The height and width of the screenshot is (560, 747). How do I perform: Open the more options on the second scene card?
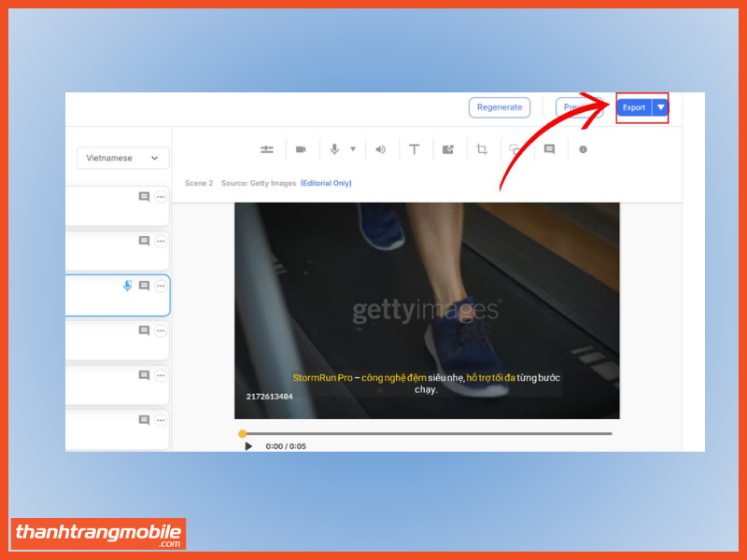pyautogui.click(x=161, y=241)
